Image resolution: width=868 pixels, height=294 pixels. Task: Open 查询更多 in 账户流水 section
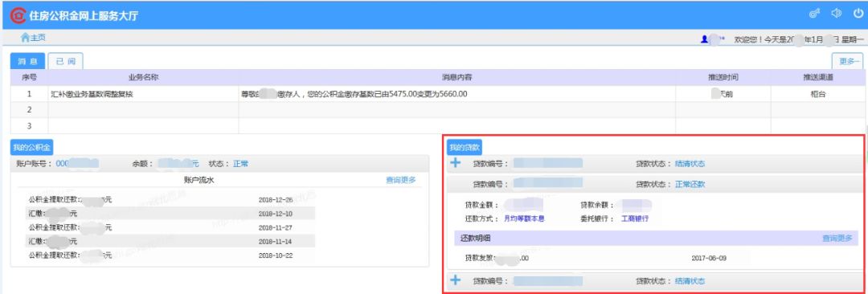click(401, 179)
